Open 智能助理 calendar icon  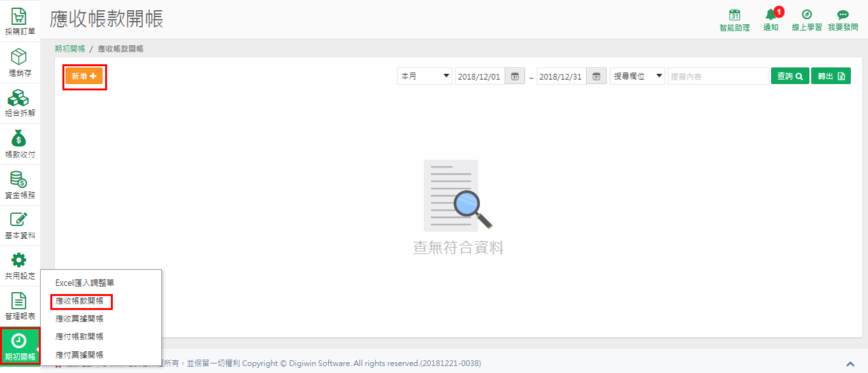tap(734, 20)
